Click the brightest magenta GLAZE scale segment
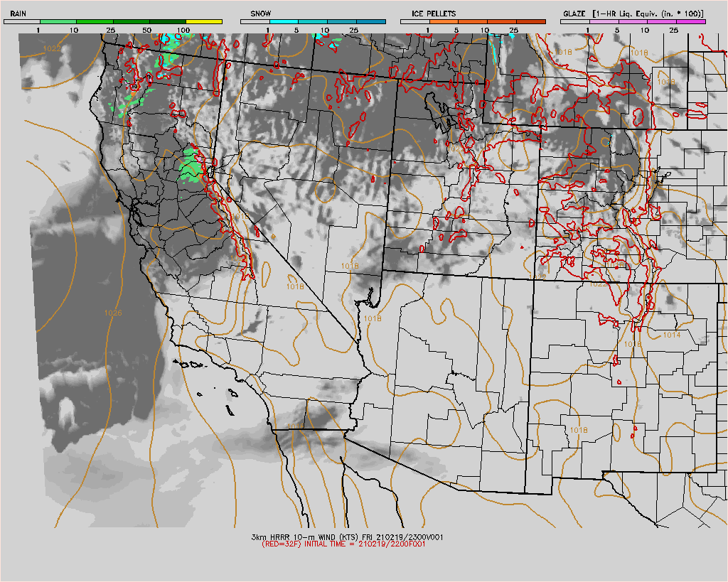This screenshot has width=728, height=582. [x=691, y=22]
